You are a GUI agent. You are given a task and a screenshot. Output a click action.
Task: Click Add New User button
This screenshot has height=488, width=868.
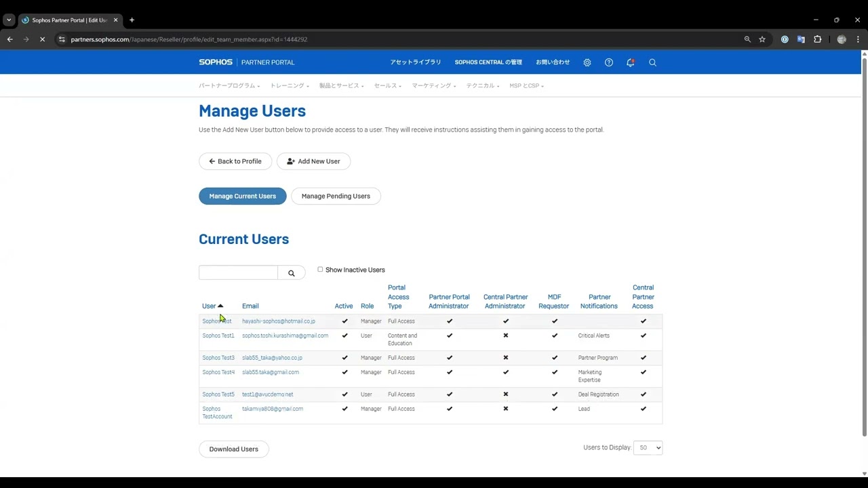313,161
